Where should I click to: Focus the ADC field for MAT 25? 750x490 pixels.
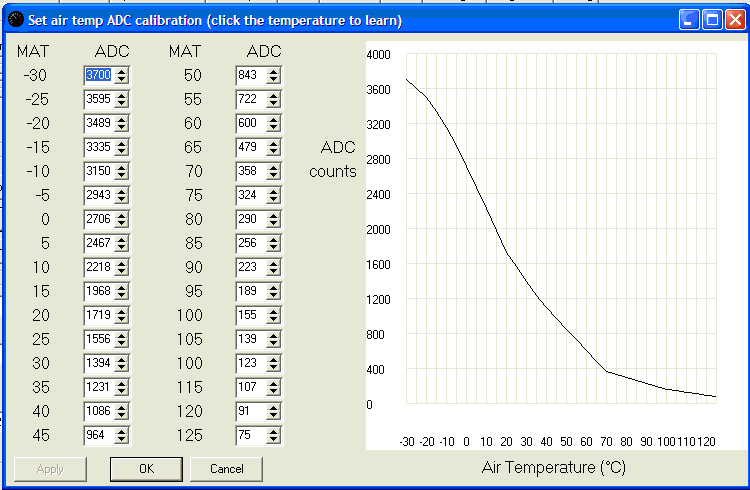click(x=99, y=339)
